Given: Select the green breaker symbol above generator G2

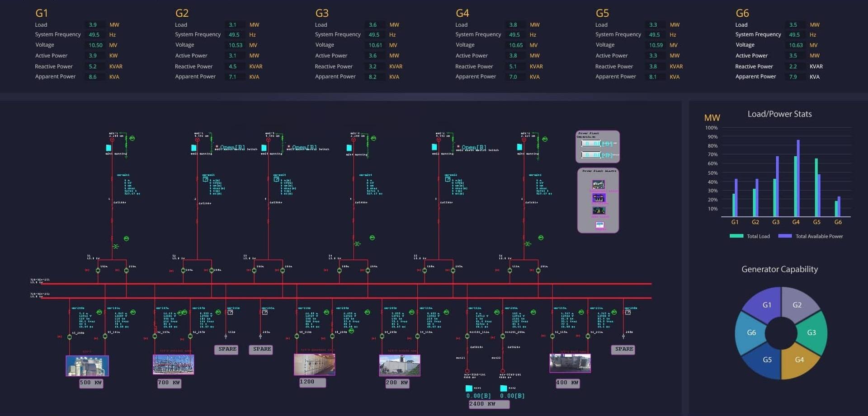Looking at the screenshot, I should click(212, 140).
